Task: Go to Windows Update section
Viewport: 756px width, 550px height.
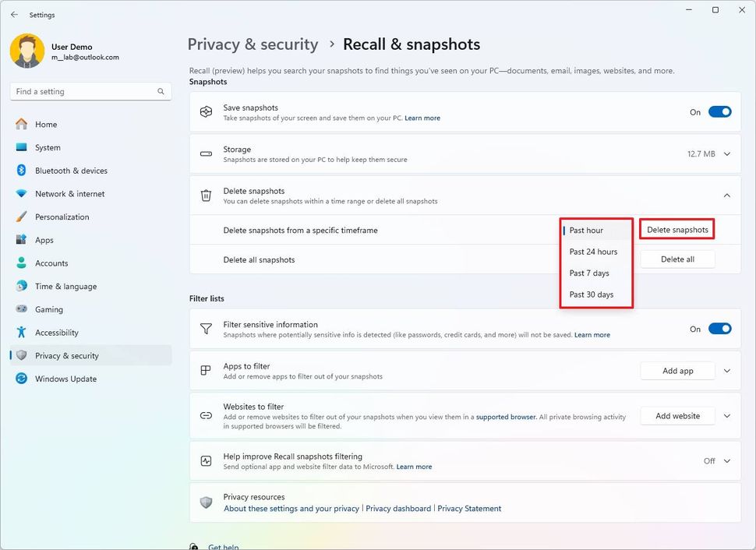Action: coord(65,379)
